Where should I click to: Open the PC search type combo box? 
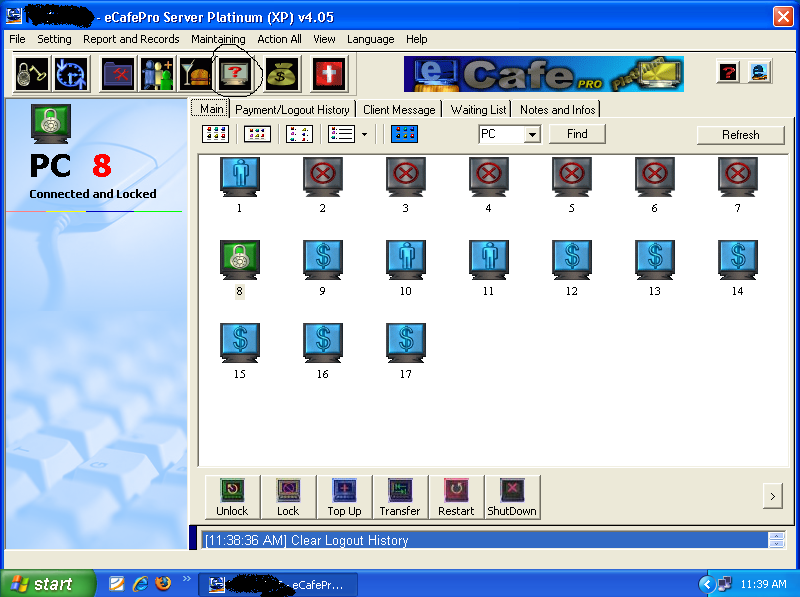point(509,134)
